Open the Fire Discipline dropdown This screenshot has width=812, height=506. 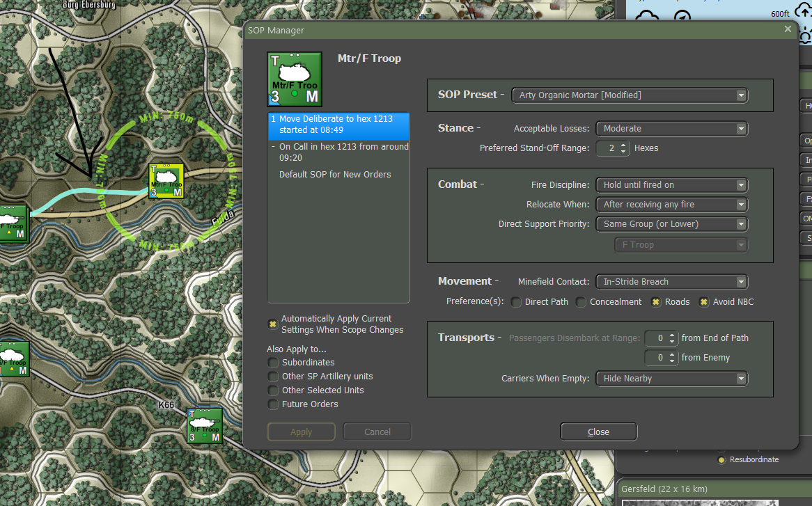(671, 184)
